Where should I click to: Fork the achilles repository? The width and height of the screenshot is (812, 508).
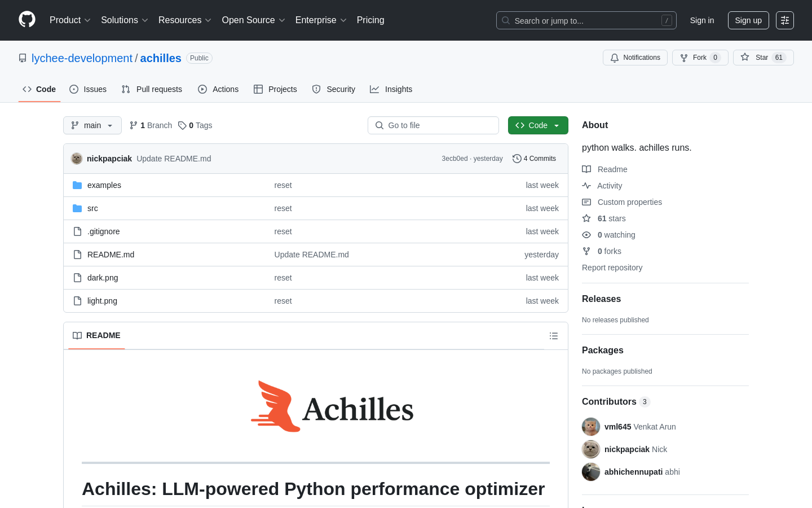coord(700,58)
